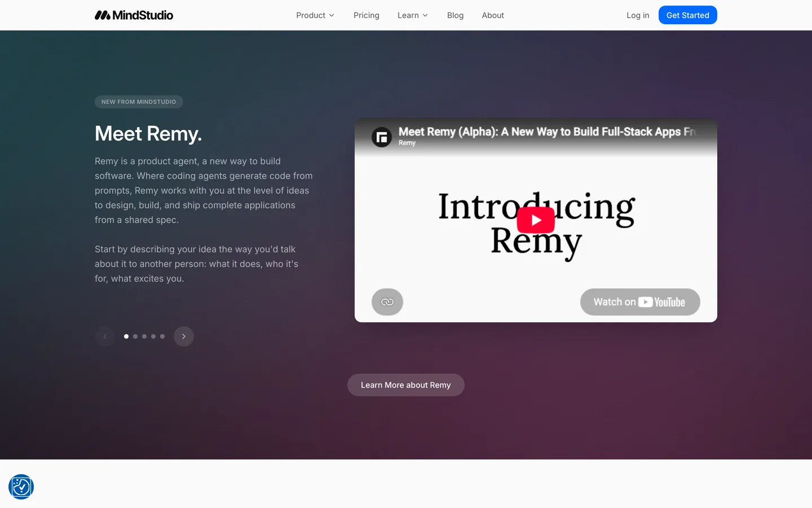The image size is (812, 508).
Task: Select the first carousel dot
Action: (x=126, y=336)
